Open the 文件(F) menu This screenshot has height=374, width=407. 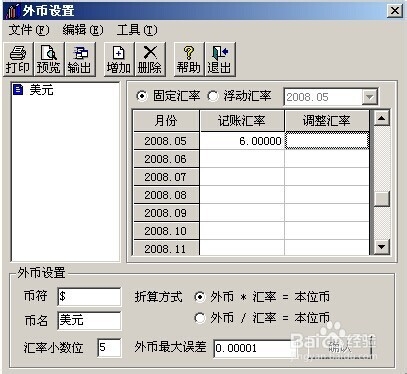click(29, 30)
